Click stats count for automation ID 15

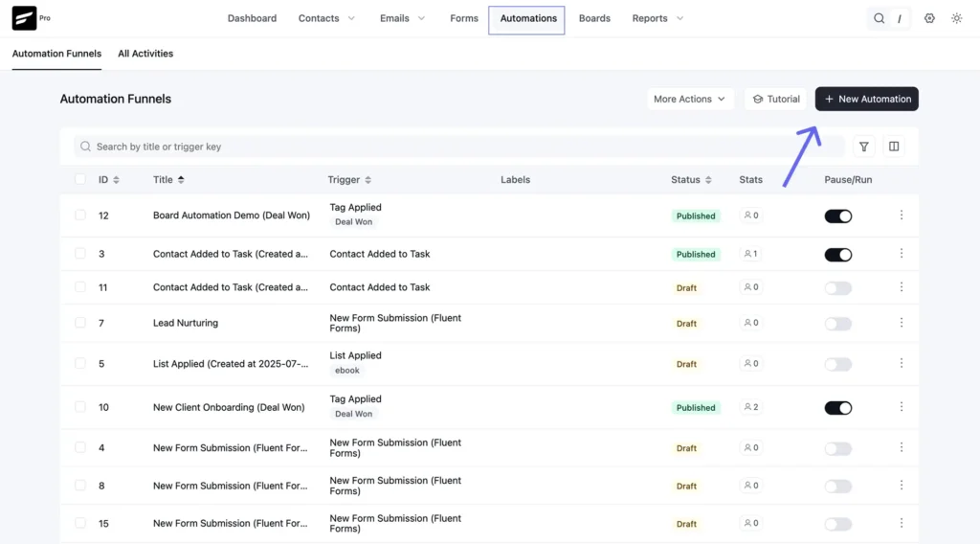pyautogui.click(x=751, y=523)
